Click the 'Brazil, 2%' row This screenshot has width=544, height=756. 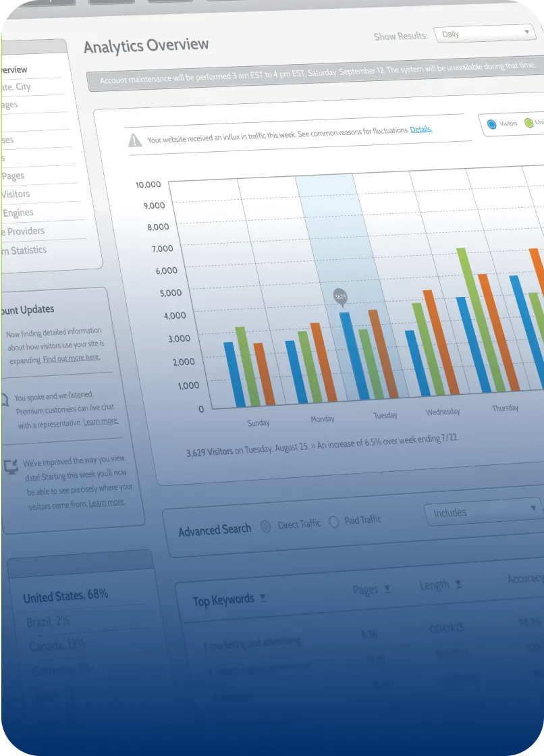pyautogui.click(x=48, y=621)
